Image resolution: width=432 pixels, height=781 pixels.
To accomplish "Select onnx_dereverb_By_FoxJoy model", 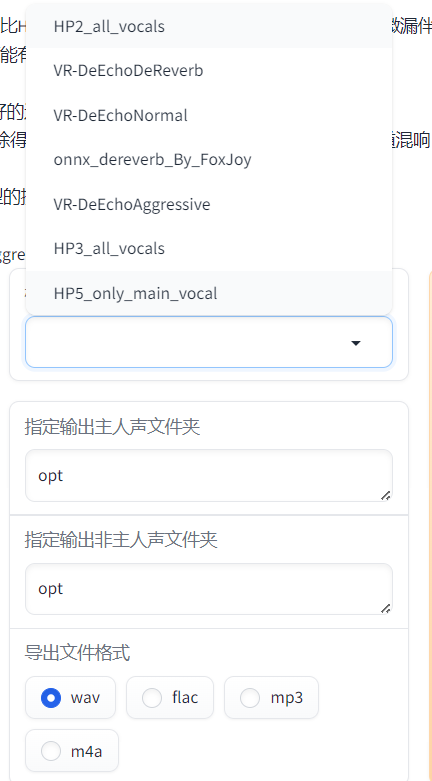I will click(209, 159).
